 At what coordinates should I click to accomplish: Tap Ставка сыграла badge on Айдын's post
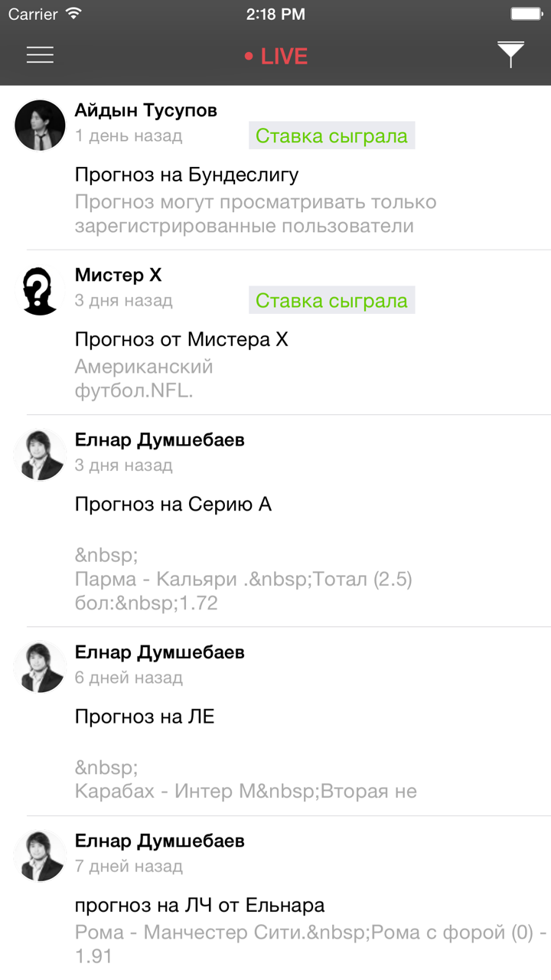tap(331, 136)
